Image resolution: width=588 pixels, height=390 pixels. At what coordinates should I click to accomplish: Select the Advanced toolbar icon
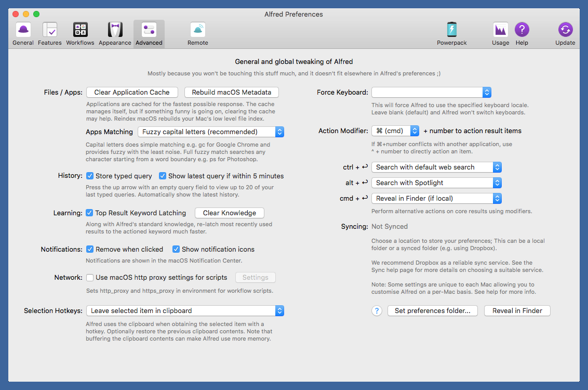[x=149, y=34]
